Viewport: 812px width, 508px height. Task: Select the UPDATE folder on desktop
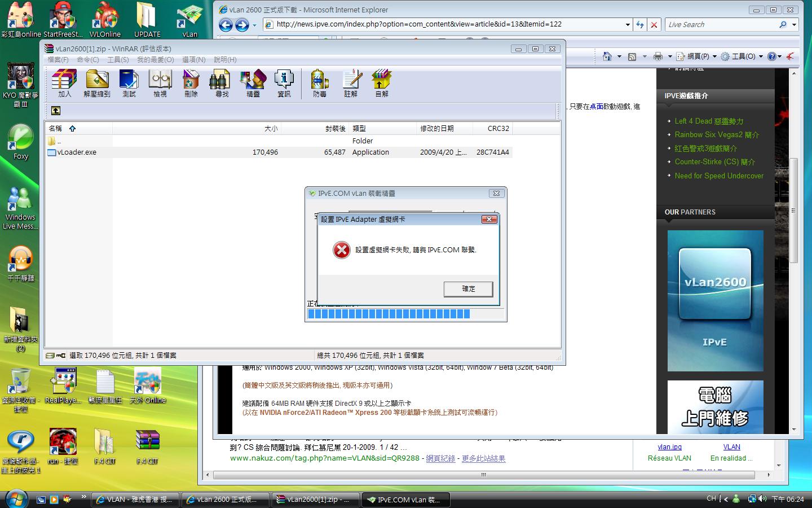tap(147, 20)
